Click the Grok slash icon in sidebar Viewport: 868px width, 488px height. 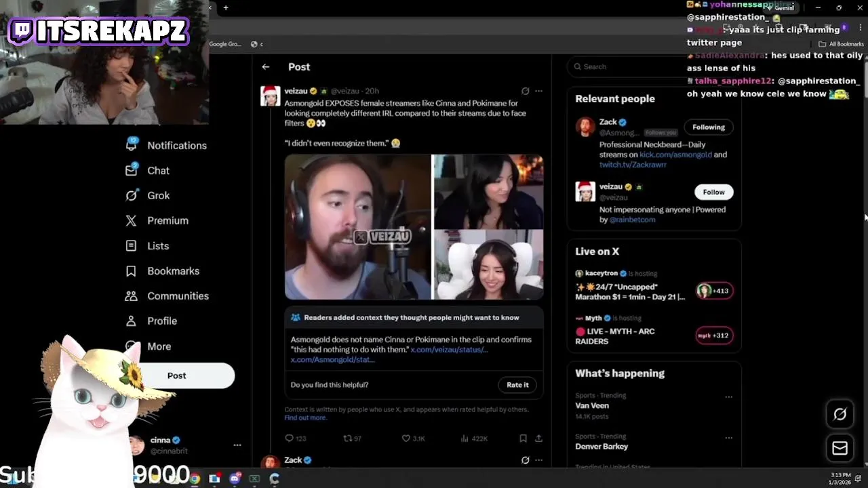[x=132, y=195]
